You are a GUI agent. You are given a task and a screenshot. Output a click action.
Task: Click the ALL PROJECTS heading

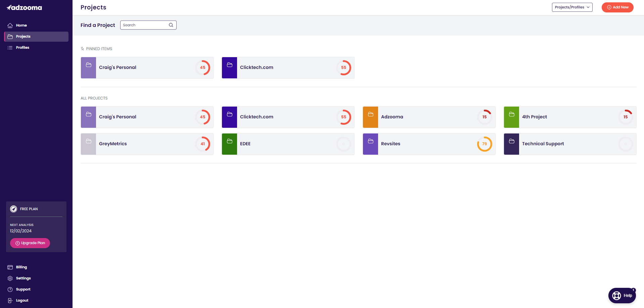94,98
